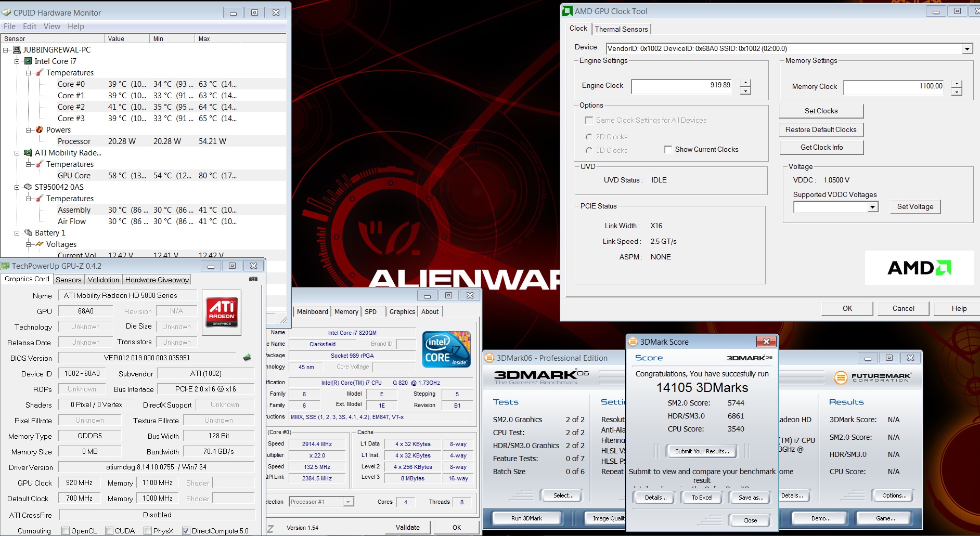The height and width of the screenshot is (536, 980).
Task: Click the Powers flame icon under Intel Core i7
Action: [40, 130]
